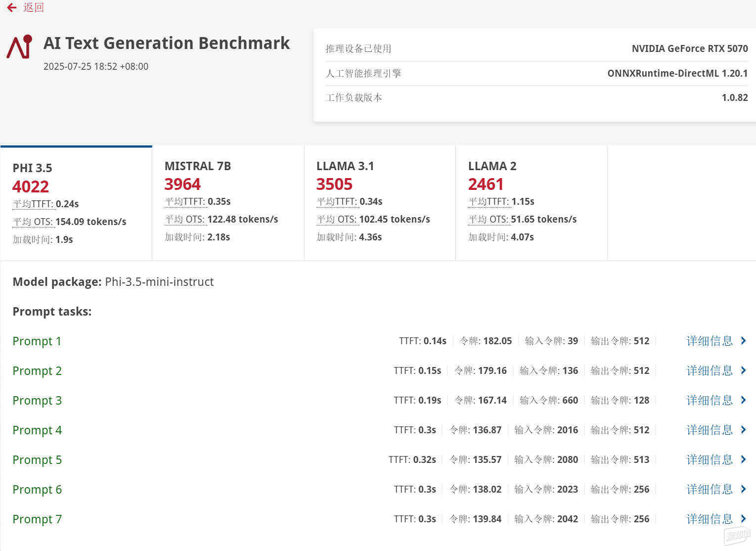The width and height of the screenshot is (756, 551).
Task: Expand Prompt 5 chevron arrow
Action: coord(743,459)
